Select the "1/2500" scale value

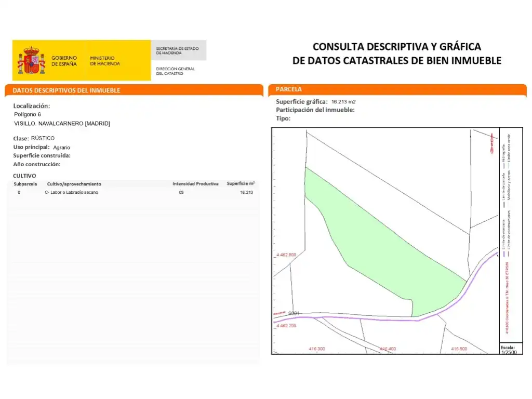tap(509, 352)
